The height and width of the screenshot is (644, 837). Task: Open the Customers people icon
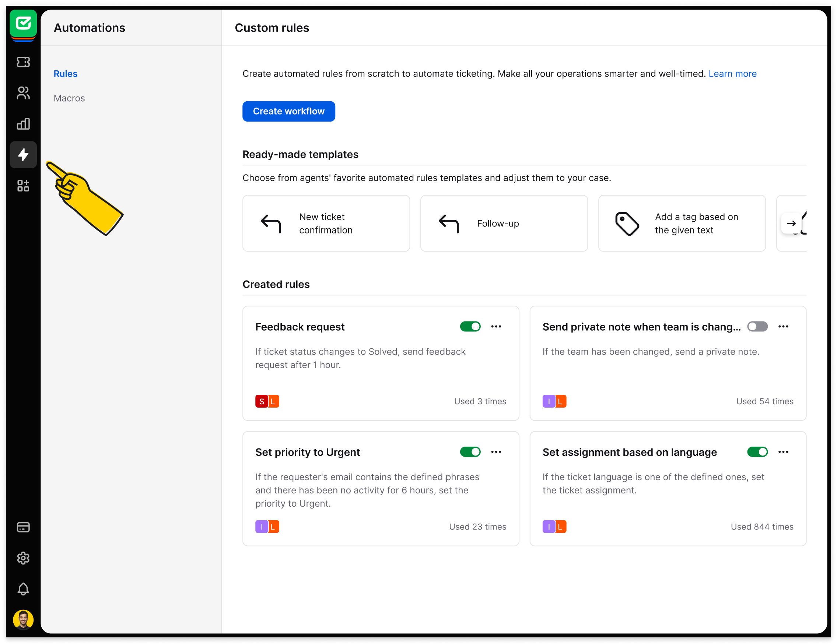click(x=23, y=93)
